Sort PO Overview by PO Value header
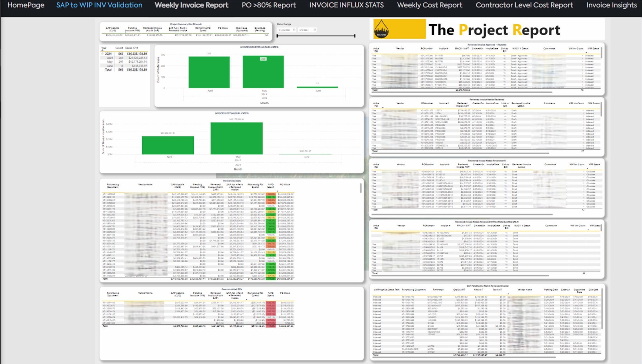Image resolution: width=642 pixels, height=364 pixels. (285, 184)
